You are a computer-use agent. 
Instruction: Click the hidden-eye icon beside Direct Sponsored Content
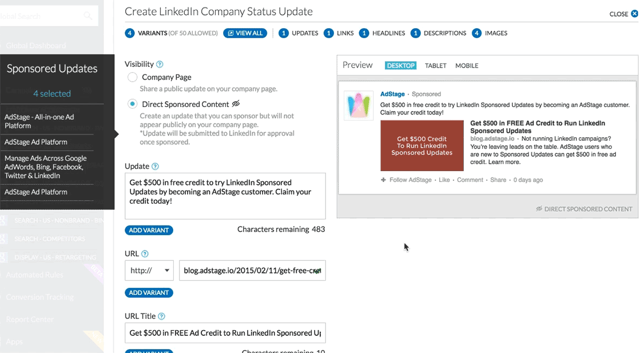coord(236,104)
